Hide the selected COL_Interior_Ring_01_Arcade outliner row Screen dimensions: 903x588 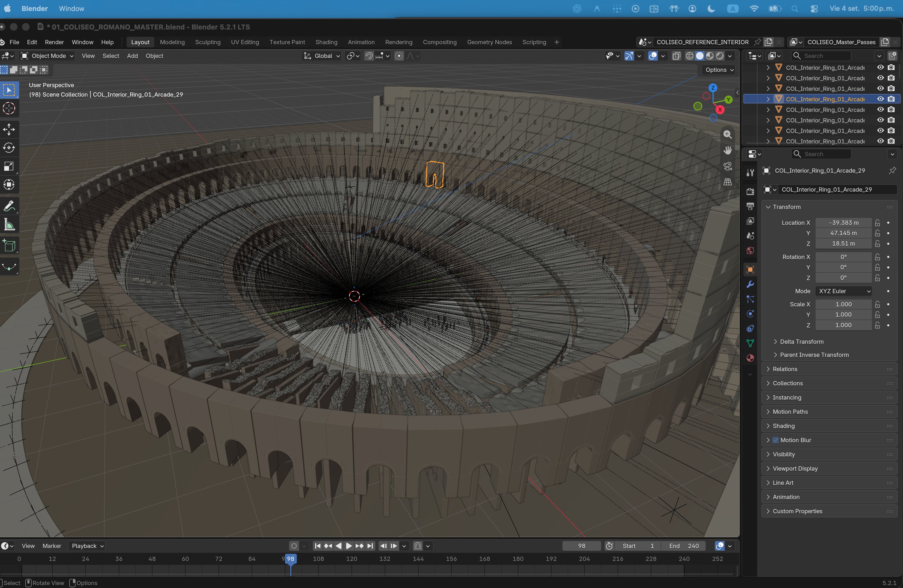tap(880, 99)
